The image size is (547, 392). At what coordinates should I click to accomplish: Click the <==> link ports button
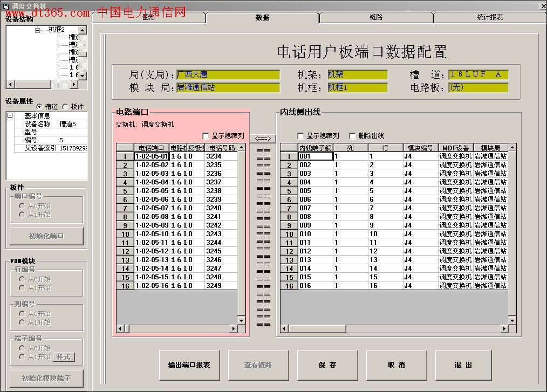(263, 138)
